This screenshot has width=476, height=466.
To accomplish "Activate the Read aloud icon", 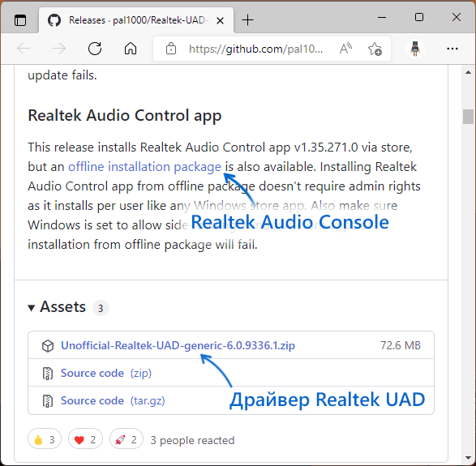I will (x=345, y=49).
